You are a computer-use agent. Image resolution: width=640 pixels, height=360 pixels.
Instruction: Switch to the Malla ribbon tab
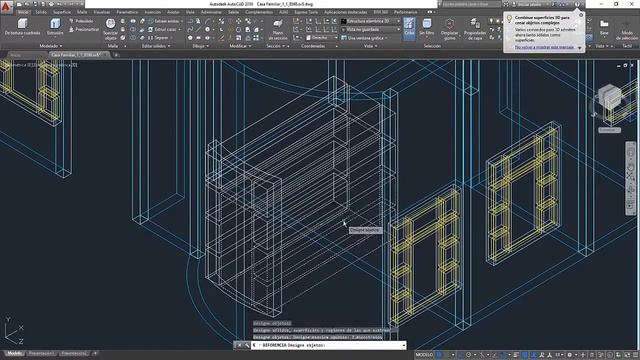(82, 12)
